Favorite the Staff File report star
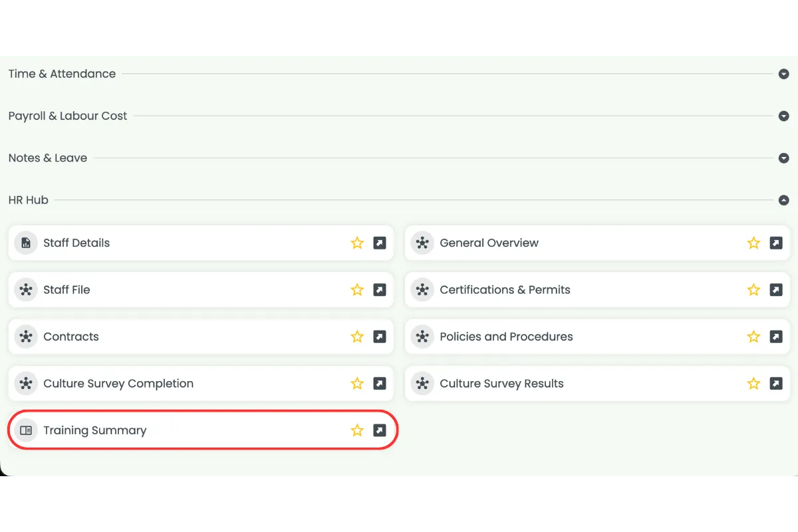The height and width of the screenshot is (532, 798). 357,290
